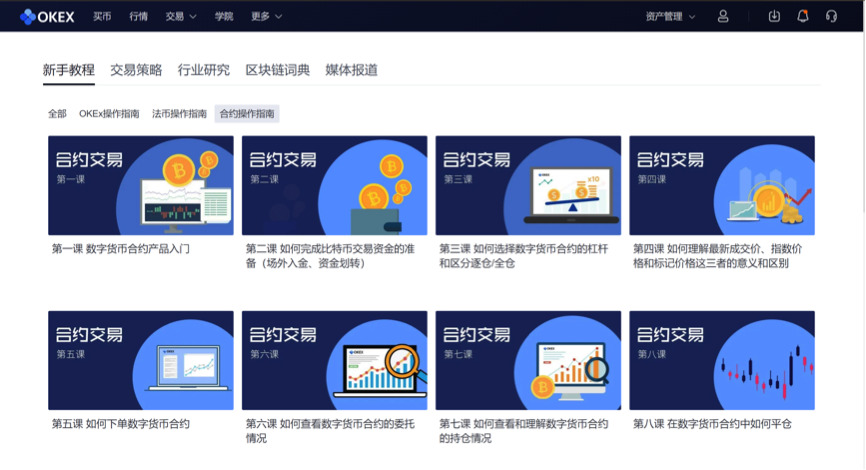This screenshot has width=866, height=470.
Task: Click title 第一课 数字货币合约产品入门
Action: click(120, 249)
